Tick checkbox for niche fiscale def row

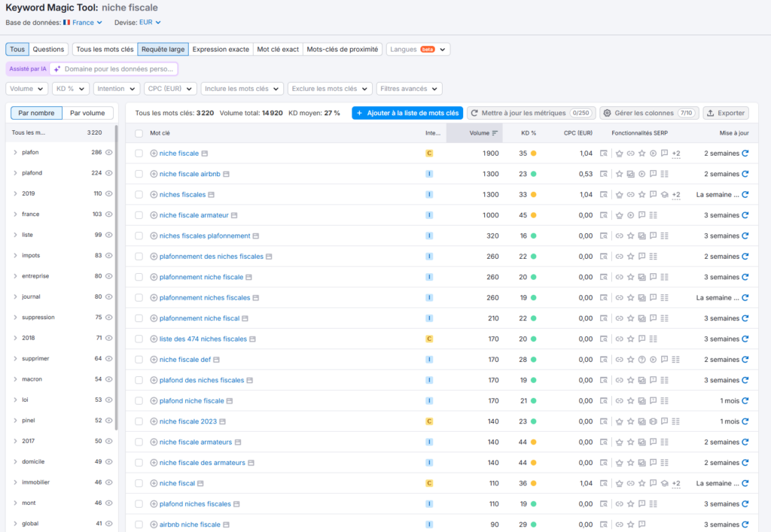[x=139, y=360]
